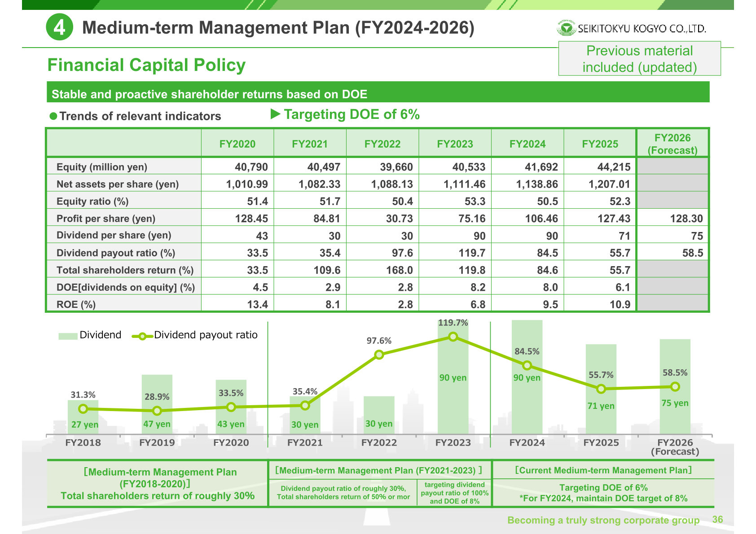Click the FY2023 column header
Image resolution: width=756 pixels, height=534 pixels.
pos(455,144)
